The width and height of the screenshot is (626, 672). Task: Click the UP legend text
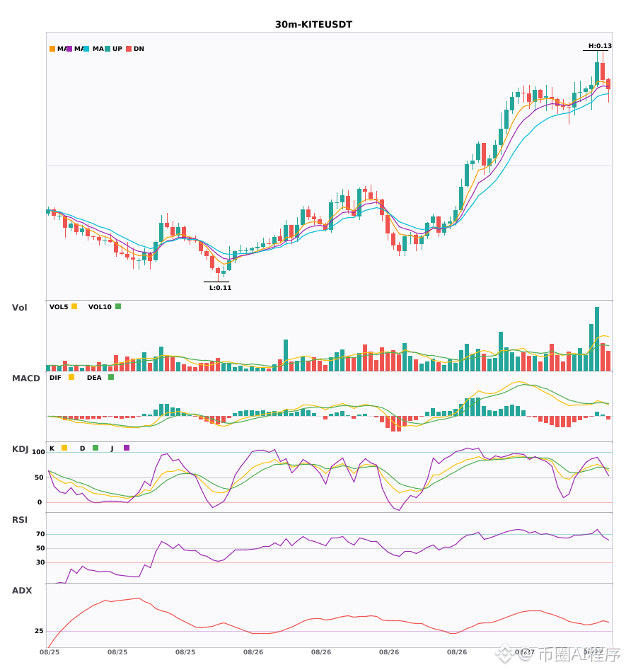[x=117, y=49]
